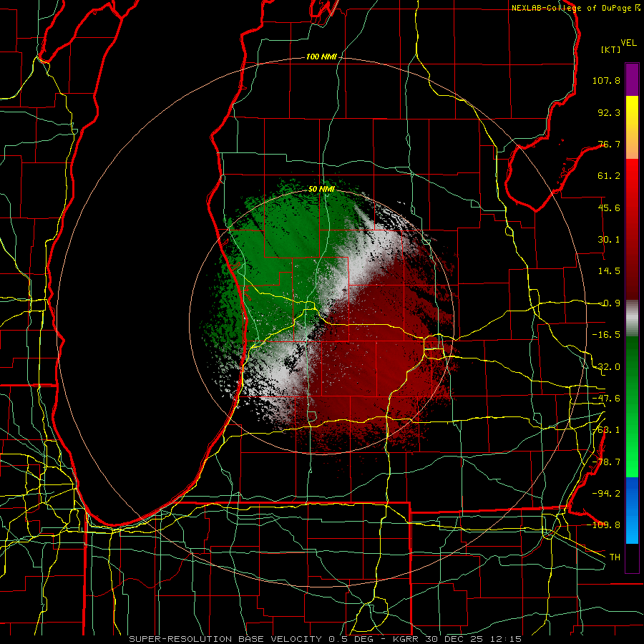
Task: Click the 100 NMI range ring label
Action: [x=321, y=57]
